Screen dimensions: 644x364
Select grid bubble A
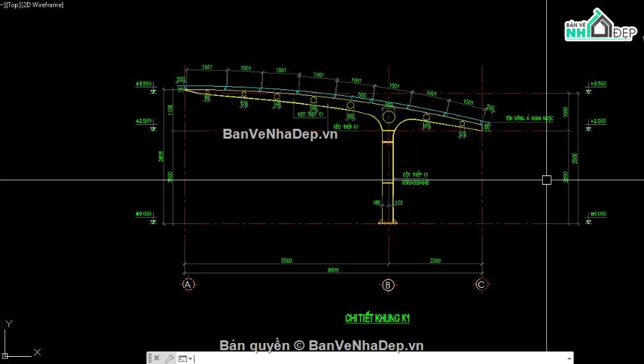(188, 284)
